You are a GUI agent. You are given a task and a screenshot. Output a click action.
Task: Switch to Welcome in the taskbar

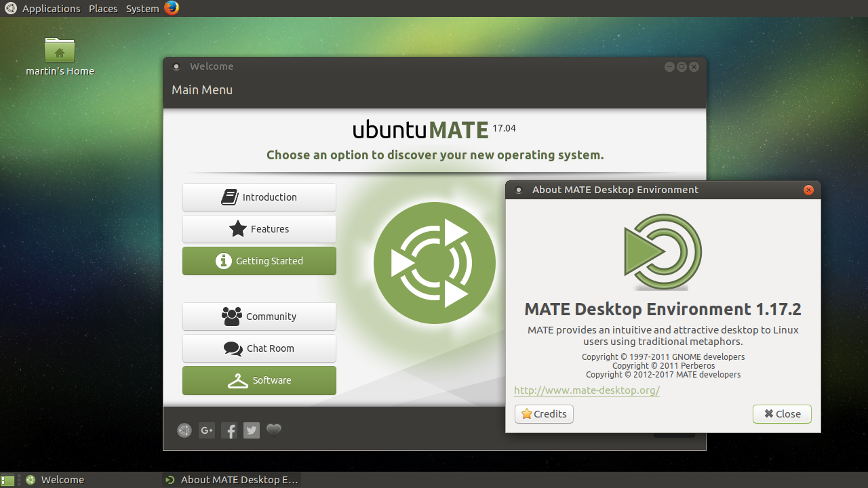pos(91,480)
